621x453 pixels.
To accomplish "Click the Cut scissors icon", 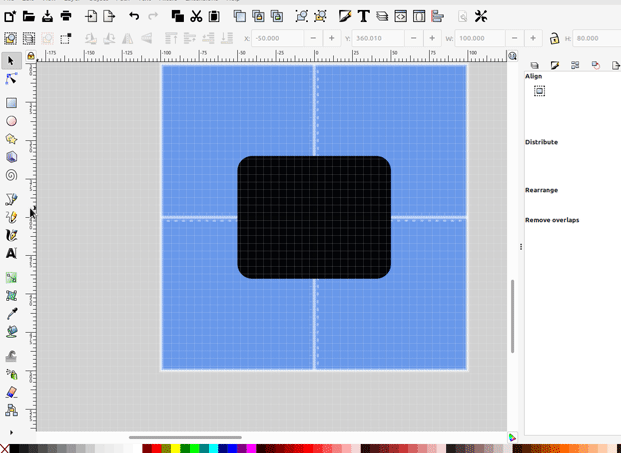I will pos(196,16).
